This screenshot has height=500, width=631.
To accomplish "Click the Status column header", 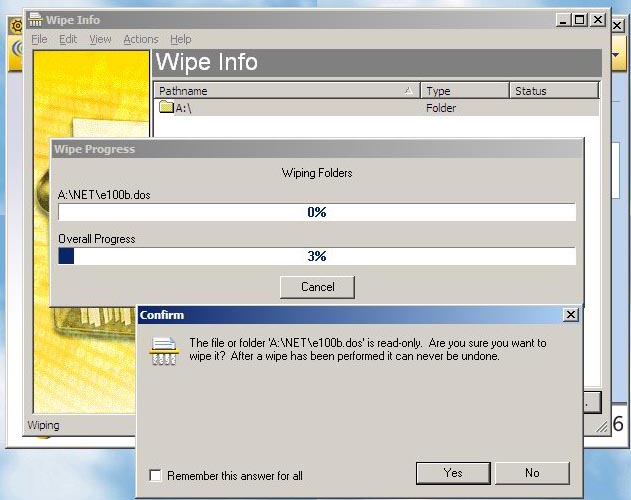I will (x=554, y=91).
